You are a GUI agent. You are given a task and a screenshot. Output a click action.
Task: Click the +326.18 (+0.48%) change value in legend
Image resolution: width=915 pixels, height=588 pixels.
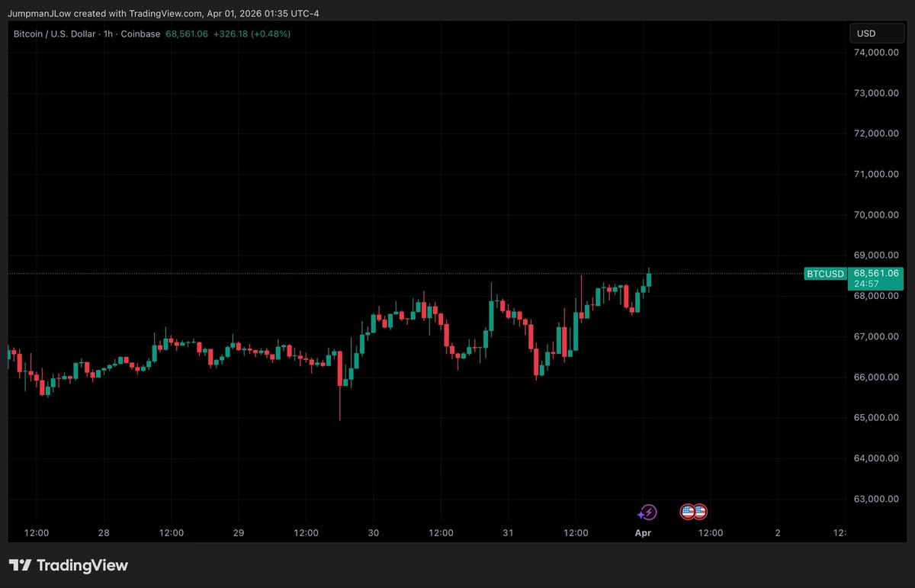coord(252,34)
